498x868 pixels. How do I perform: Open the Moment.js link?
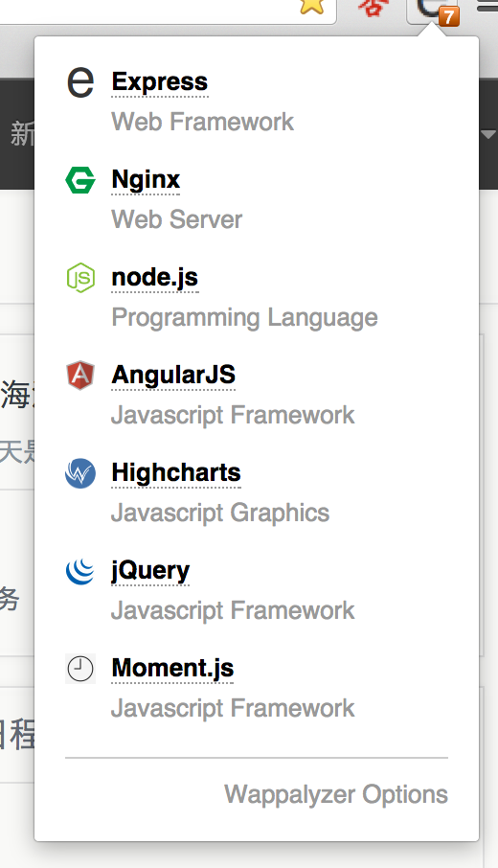click(172, 668)
